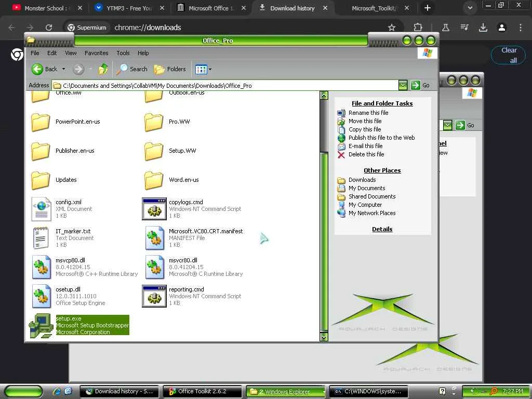Image resolution: width=532 pixels, height=399 pixels.
Task: Go to My Network Places
Action: click(372, 213)
